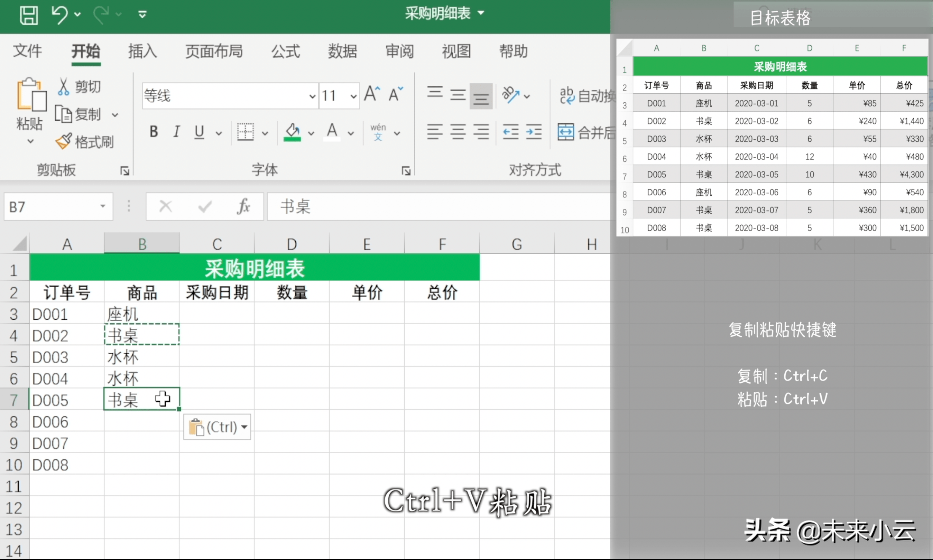
Task: Open the Paste Options (Ctrl) dropdown
Action: coord(218,427)
